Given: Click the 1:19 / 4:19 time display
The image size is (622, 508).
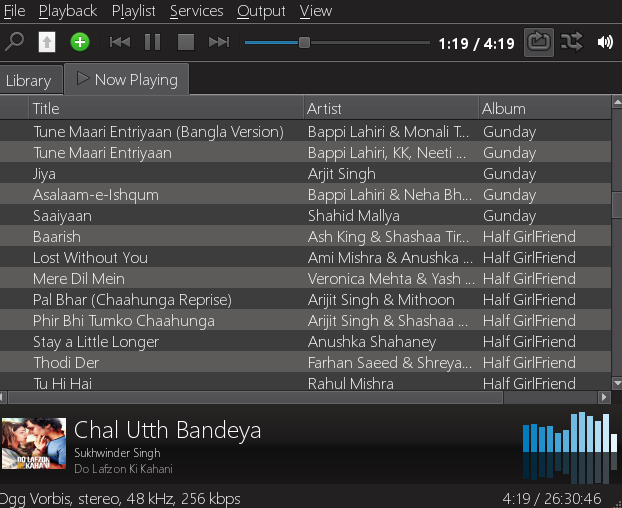Looking at the screenshot, I should 476,43.
